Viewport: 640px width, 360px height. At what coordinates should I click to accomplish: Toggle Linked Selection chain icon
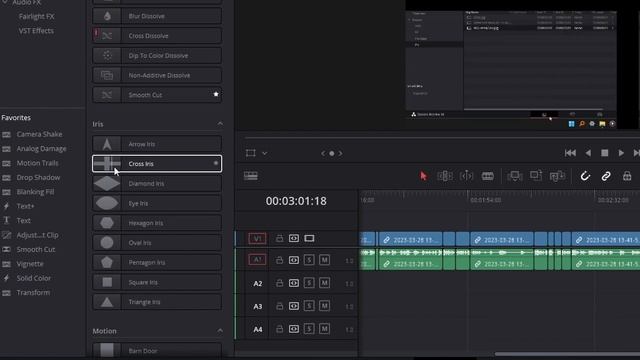(606, 176)
